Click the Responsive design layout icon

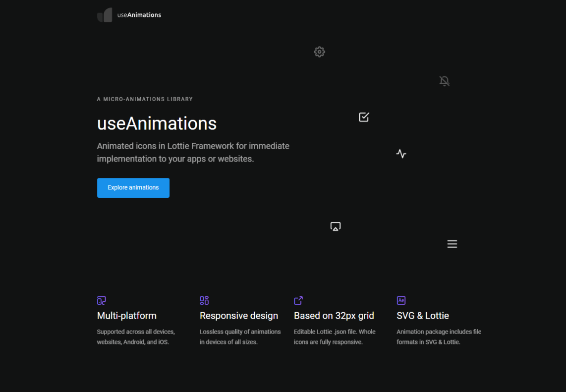pyautogui.click(x=204, y=300)
